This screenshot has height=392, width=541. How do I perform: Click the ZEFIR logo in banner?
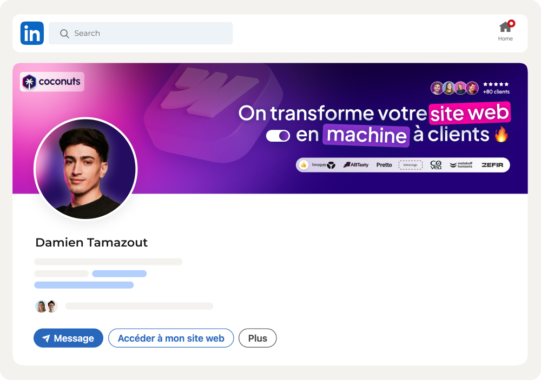tap(492, 165)
